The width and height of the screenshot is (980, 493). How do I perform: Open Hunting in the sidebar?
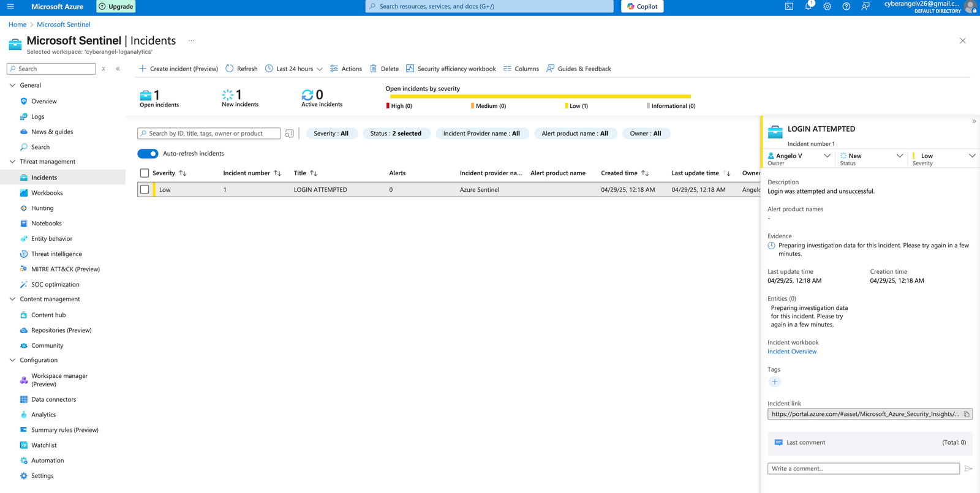42,208
